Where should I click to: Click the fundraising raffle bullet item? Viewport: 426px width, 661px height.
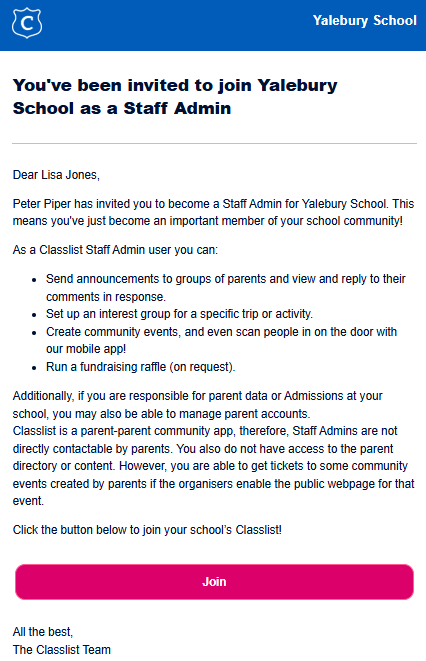click(140, 367)
